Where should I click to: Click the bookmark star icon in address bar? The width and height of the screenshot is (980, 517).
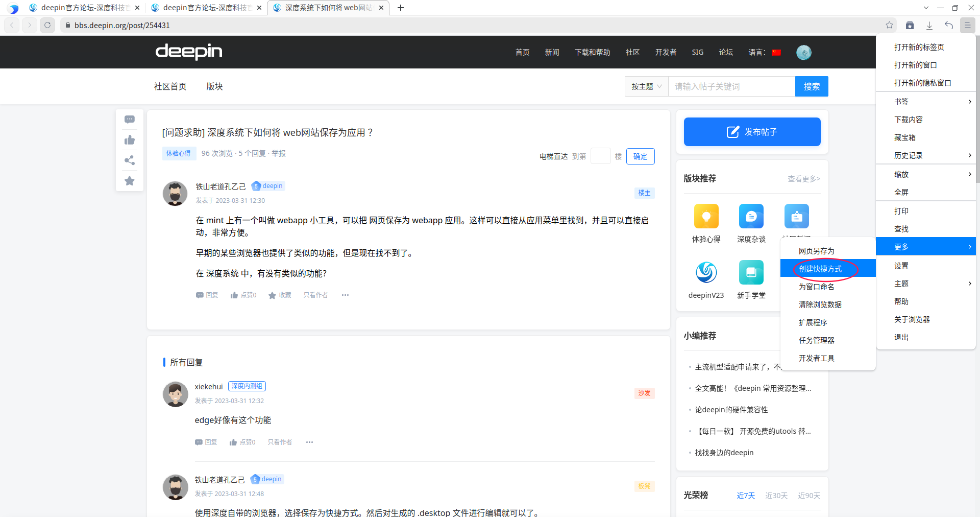pyautogui.click(x=889, y=25)
